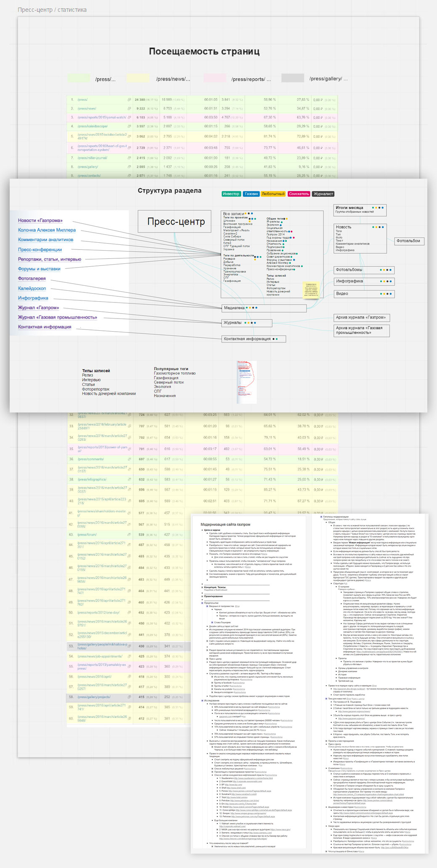Screen dimensions: 437x868
Task: Click the open-in-new-window icon beside /press/
Action: click(129, 100)
